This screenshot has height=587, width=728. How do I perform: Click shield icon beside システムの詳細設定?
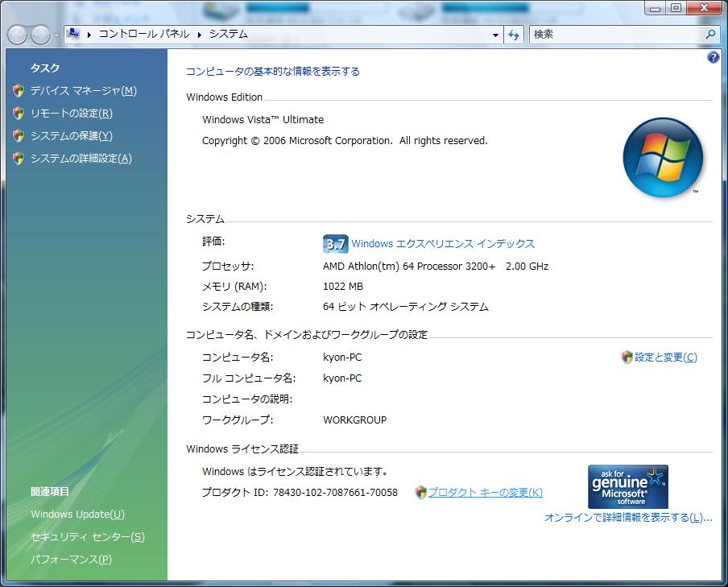click(19, 159)
